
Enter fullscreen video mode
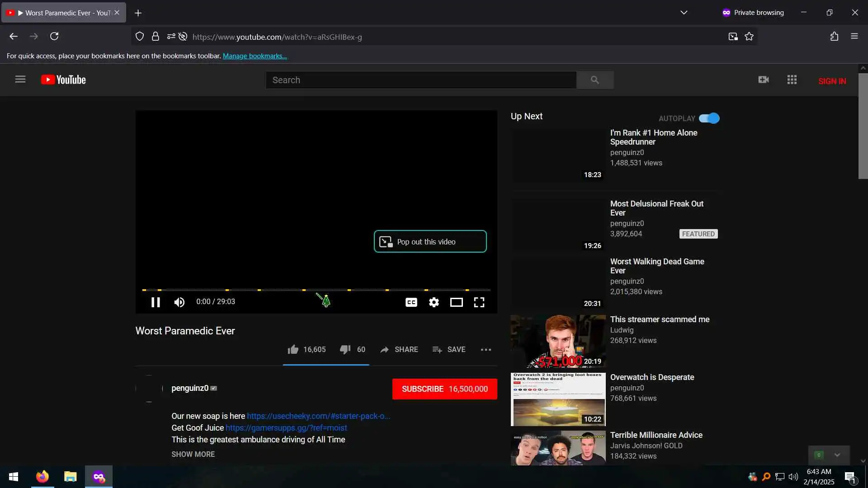(479, 302)
